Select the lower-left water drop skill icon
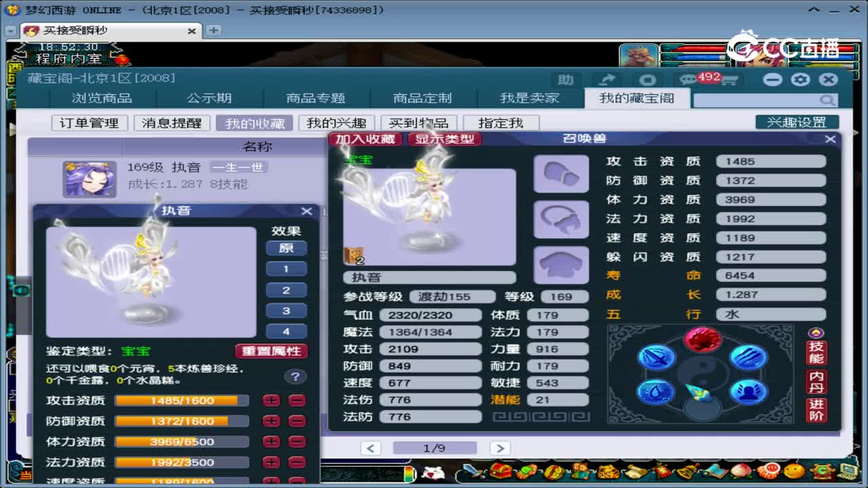This screenshot has height=488, width=868. point(656,392)
